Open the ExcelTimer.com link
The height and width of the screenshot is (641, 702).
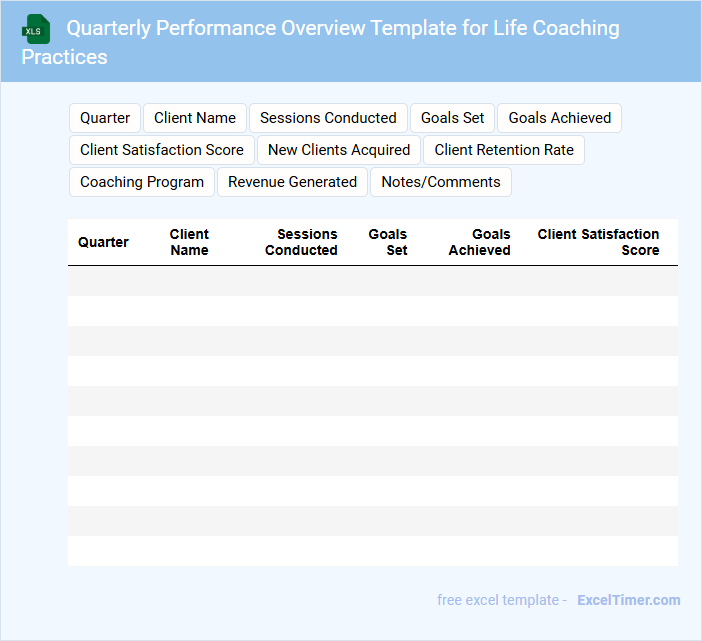click(x=628, y=600)
